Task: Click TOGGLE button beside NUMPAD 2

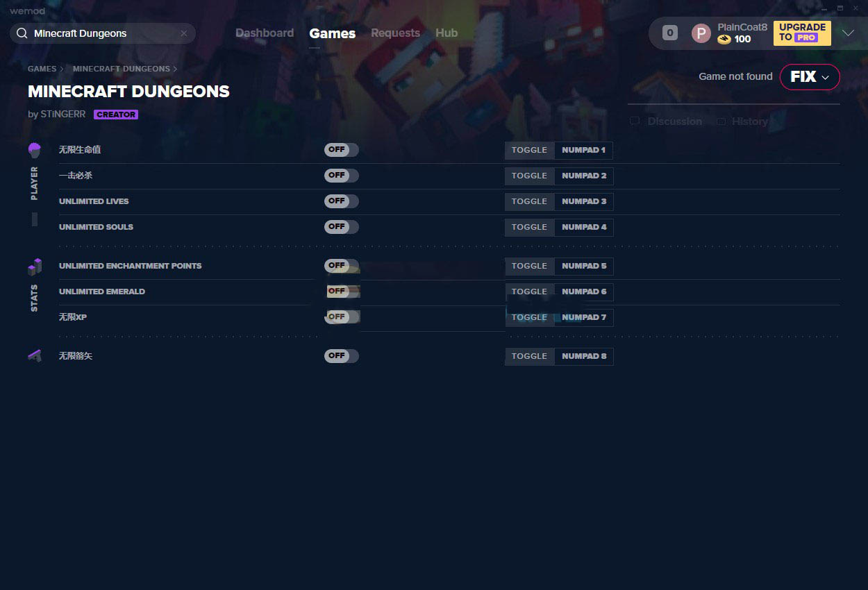Action: coord(530,176)
